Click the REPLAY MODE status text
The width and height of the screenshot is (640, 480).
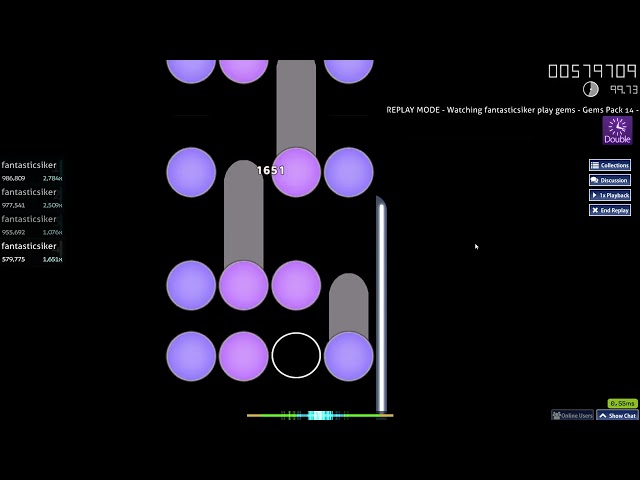click(512, 110)
